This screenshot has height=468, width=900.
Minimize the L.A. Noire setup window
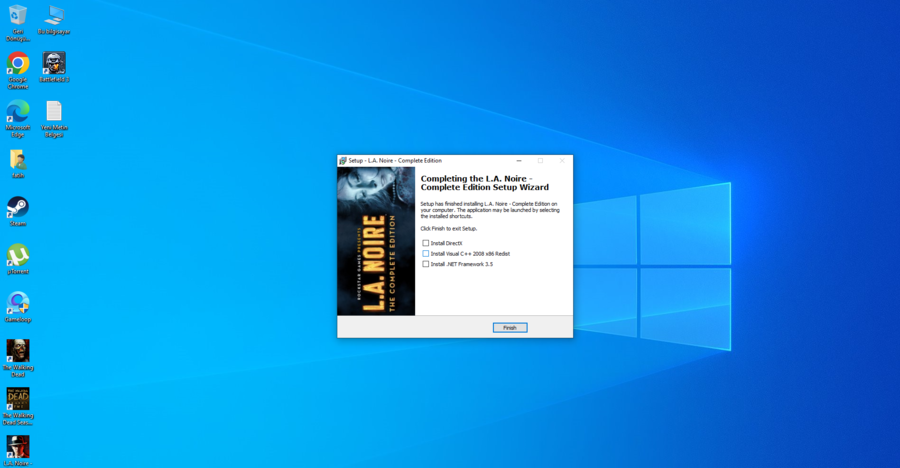click(x=519, y=161)
